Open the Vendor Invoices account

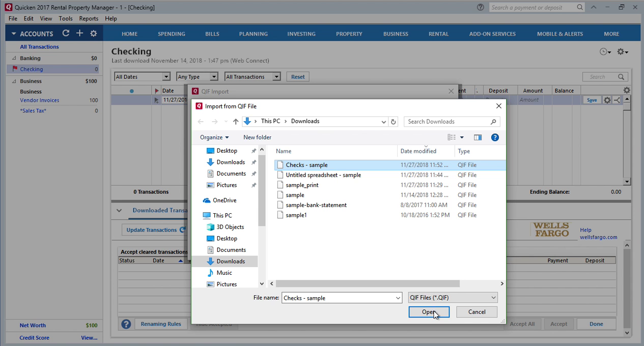[40, 100]
